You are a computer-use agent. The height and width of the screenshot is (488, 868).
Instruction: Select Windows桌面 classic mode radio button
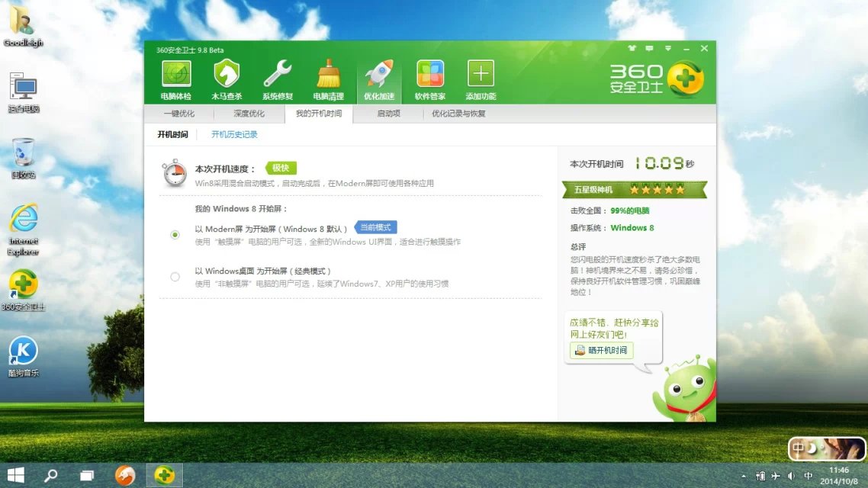coord(175,277)
